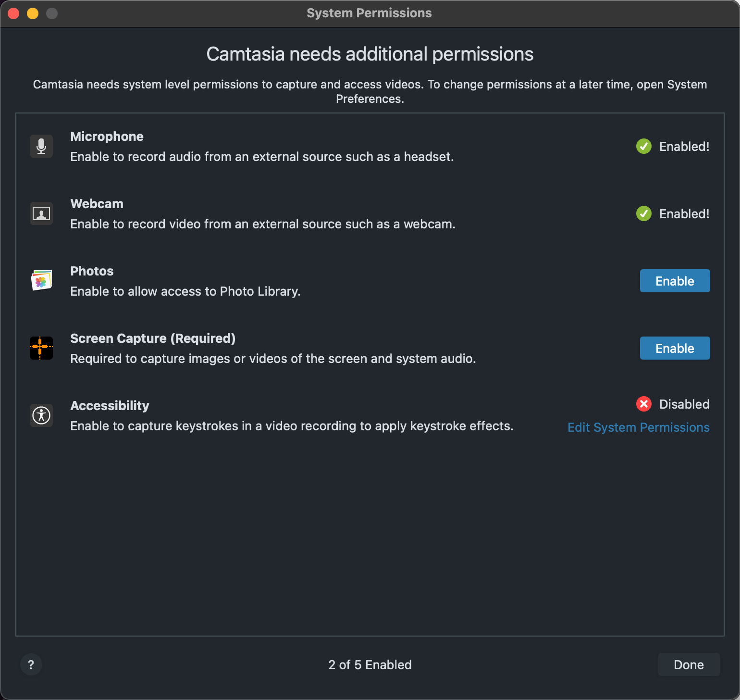Click the Webcam heading text

(x=97, y=204)
